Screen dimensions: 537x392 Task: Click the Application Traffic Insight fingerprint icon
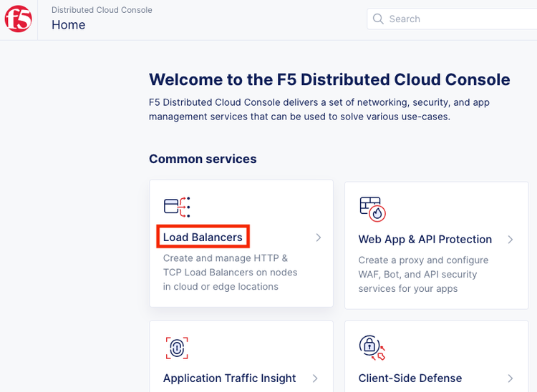[x=177, y=348]
